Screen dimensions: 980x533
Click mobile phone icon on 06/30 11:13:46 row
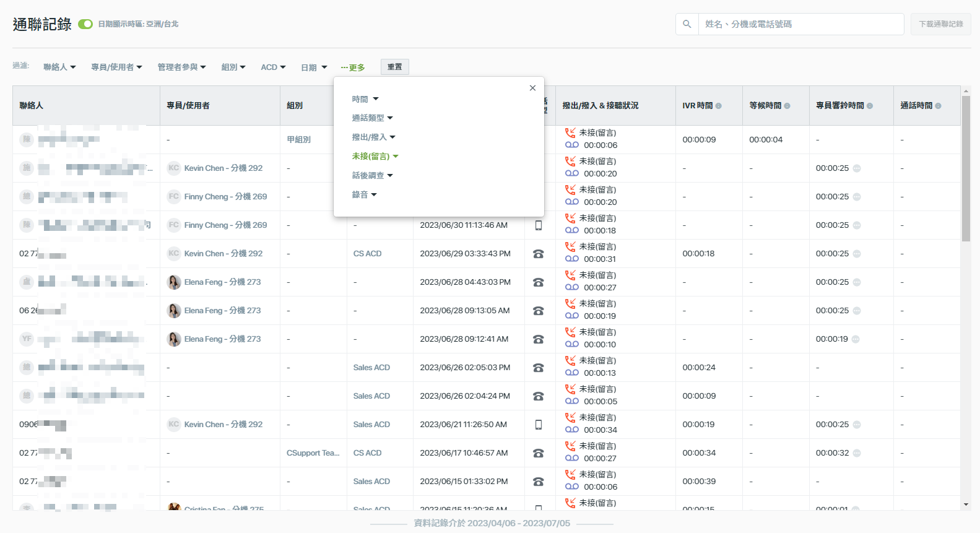[539, 225]
